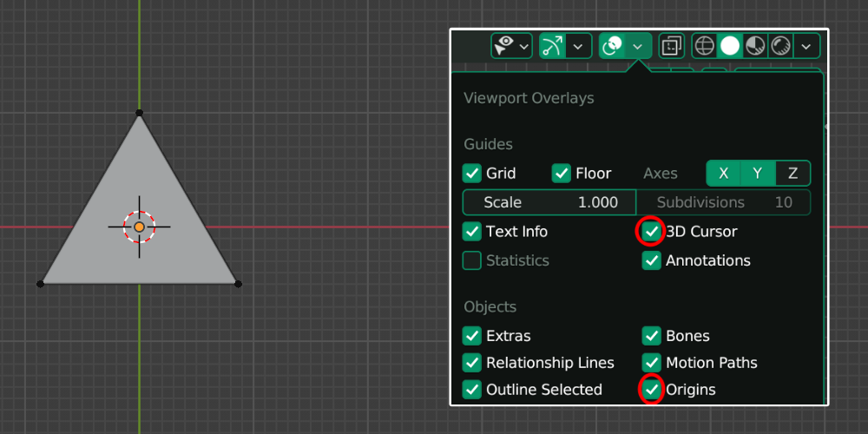
Task: Open the Gizmos dropdown arrow
Action: (x=578, y=47)
